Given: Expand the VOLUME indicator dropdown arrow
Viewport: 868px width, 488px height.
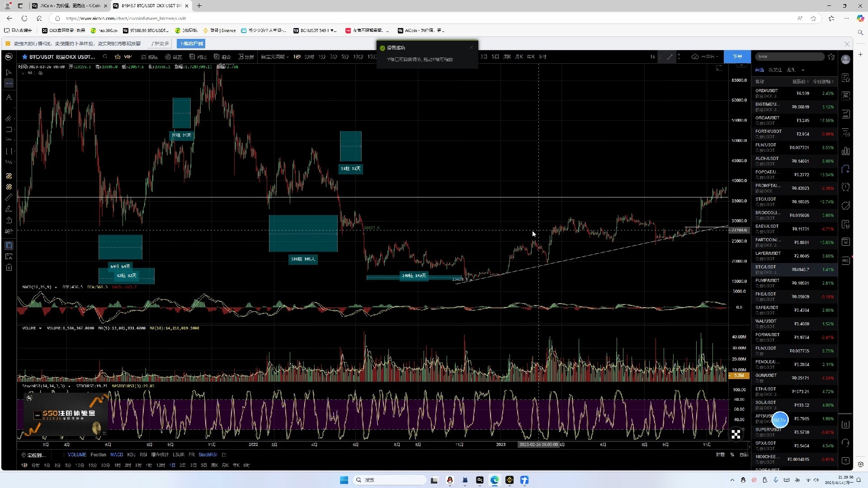Looking at the screenshot, I should click(x=40, y=328).
